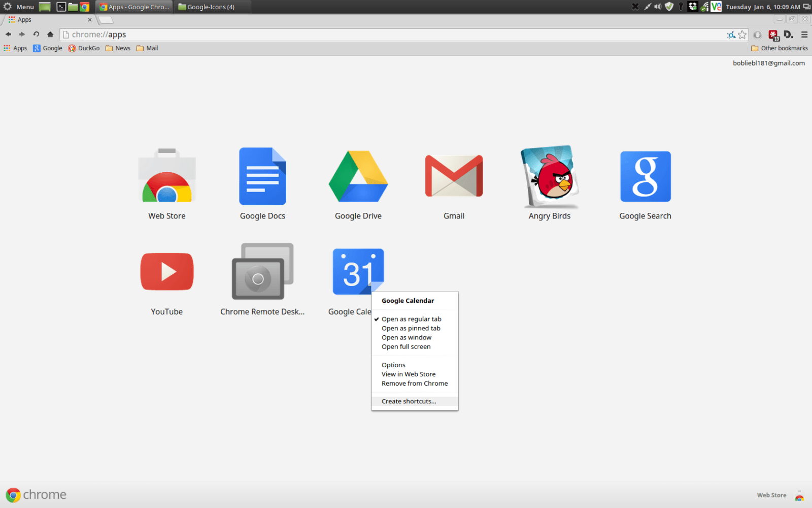Click Remove from Chrome
The height and width of the screenshot is (508, 812).
coord(414,383)
